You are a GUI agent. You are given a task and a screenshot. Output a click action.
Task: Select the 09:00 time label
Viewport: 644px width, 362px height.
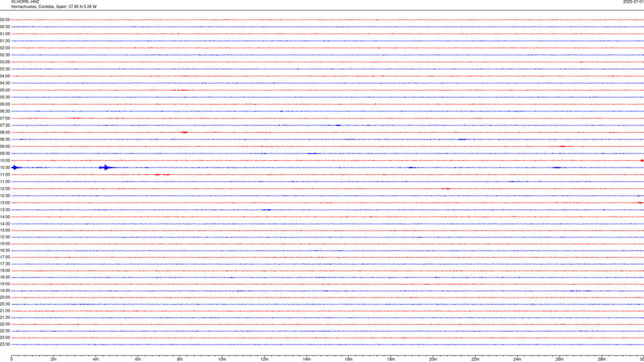point(5,147)
